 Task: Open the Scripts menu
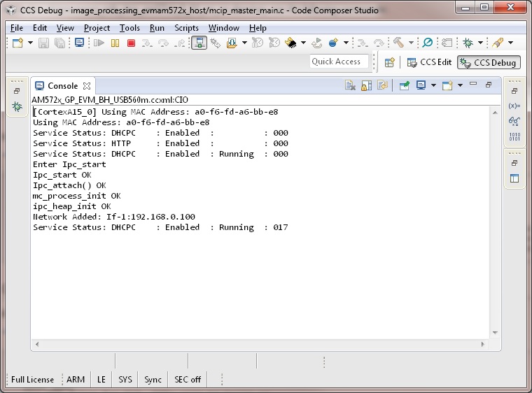point(186,28)
